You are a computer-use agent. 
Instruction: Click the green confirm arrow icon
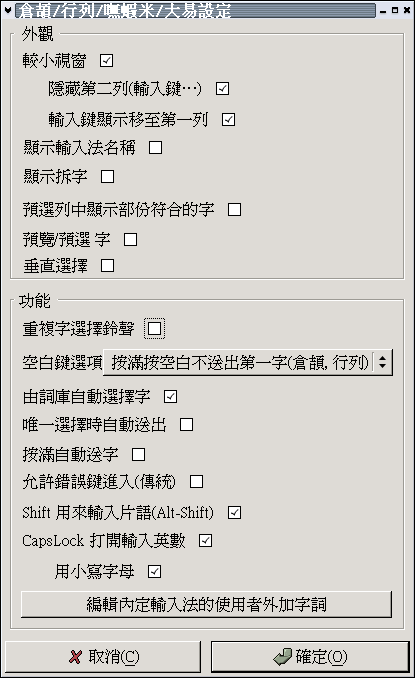coord(283,656)
